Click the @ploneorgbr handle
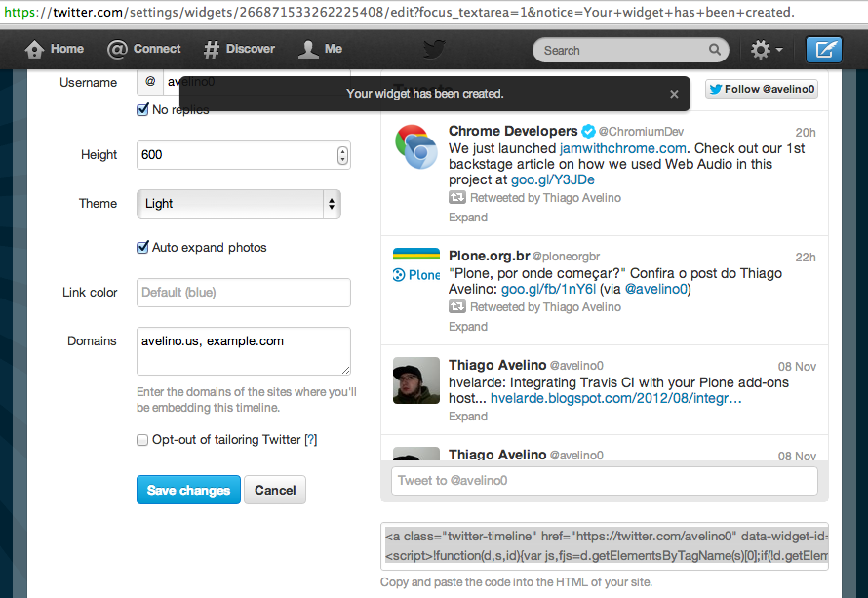This screenshot has width=868, height=598. [x=567, y=257]
